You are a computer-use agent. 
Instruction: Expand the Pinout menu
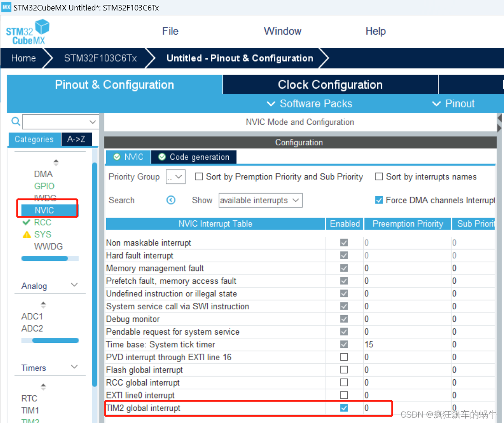tap(453, 103)
